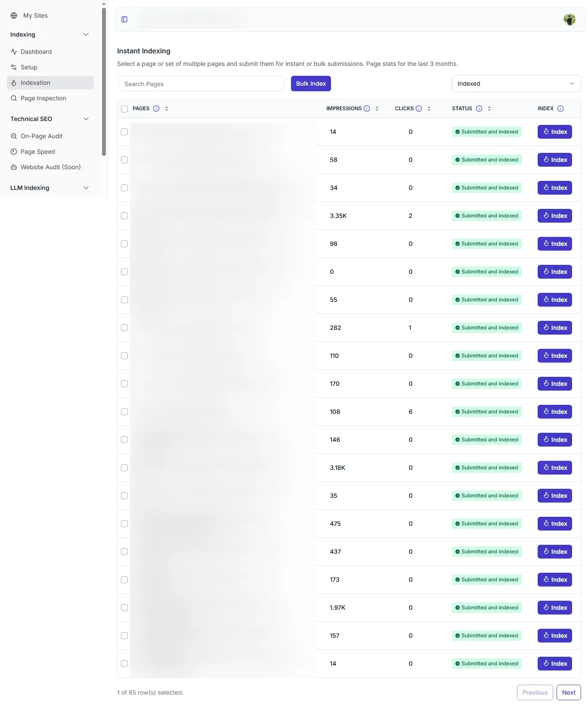The width and height of the screenshot is (588, 714).
Task: Show info tooltip for Clicks column
Action: (419, 109)
